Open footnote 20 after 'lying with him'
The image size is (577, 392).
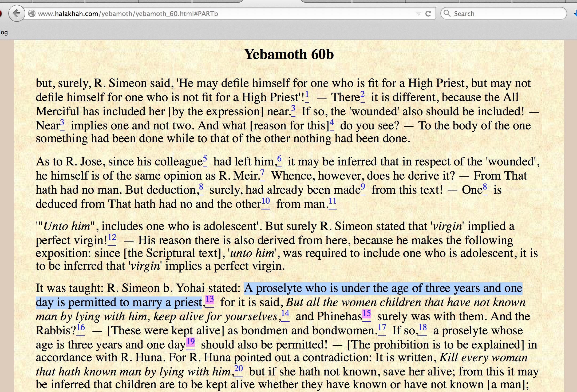click(x=238, y=369)
